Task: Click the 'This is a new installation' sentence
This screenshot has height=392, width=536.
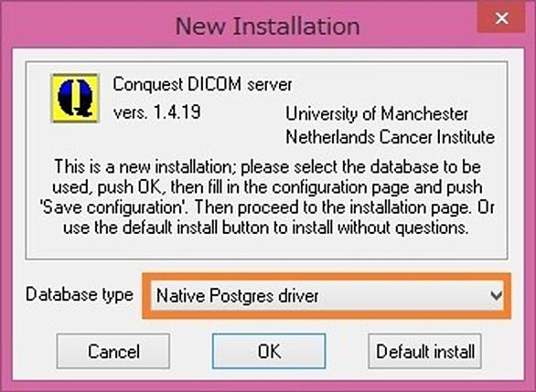Action: [143, 166]
